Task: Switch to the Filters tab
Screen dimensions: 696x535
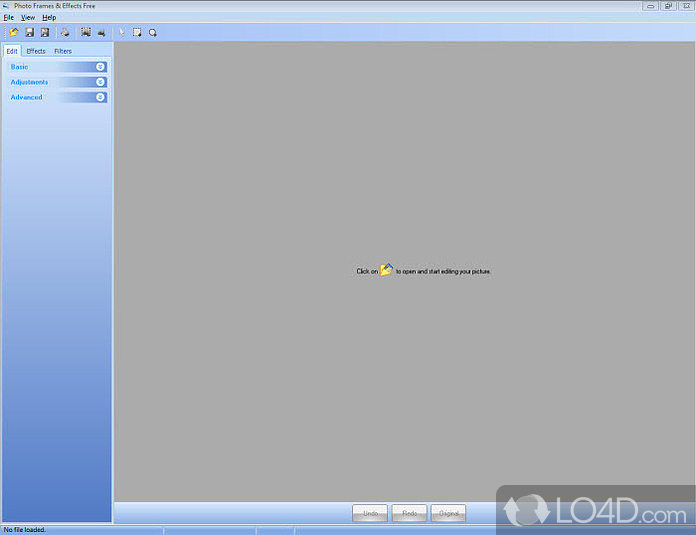Action: point(63,51)
